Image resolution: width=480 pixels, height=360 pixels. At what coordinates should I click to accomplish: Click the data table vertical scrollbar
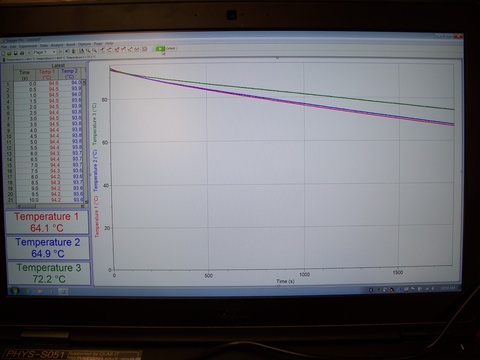click(x=86, y=142)
